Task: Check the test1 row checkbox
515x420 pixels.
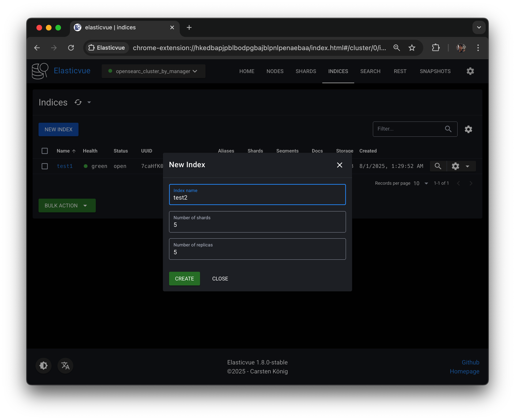Action: tap(45, 166)
